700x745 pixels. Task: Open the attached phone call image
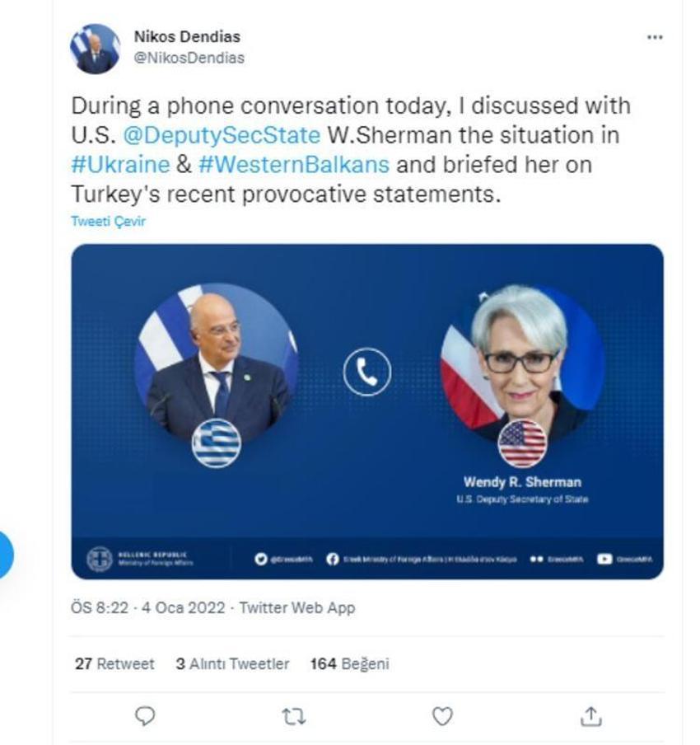(367, 411)
